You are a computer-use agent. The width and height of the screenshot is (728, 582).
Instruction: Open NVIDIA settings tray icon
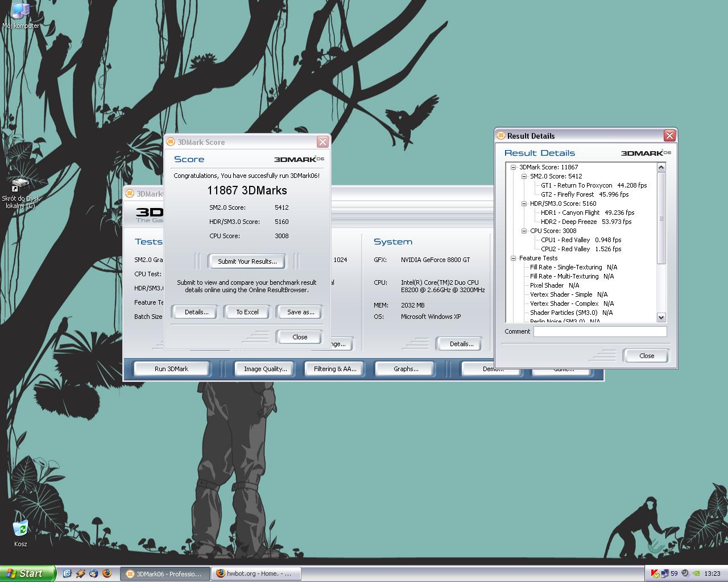[696, 573]
